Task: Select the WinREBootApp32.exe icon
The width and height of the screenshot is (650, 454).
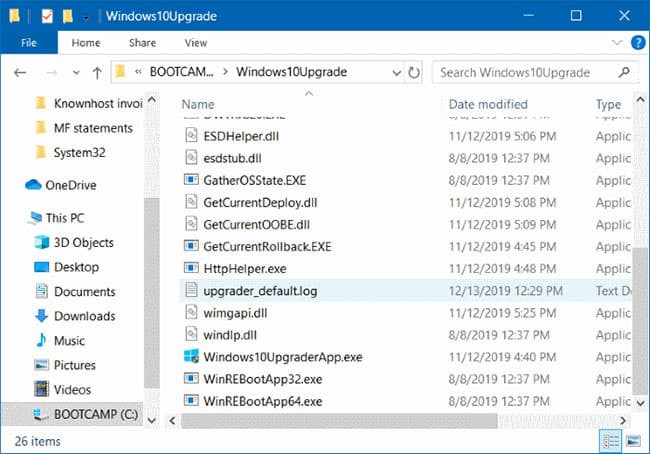Action: click(x=191, y=378)
